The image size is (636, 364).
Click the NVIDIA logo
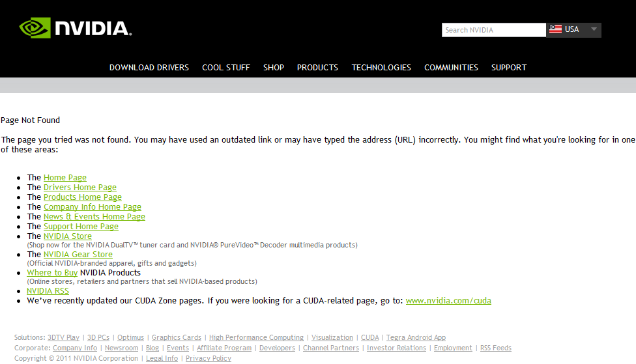click(76, 28)
